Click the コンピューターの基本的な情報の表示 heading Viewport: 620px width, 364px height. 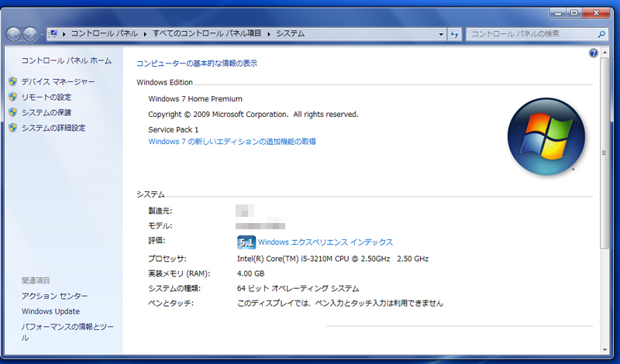197,64
